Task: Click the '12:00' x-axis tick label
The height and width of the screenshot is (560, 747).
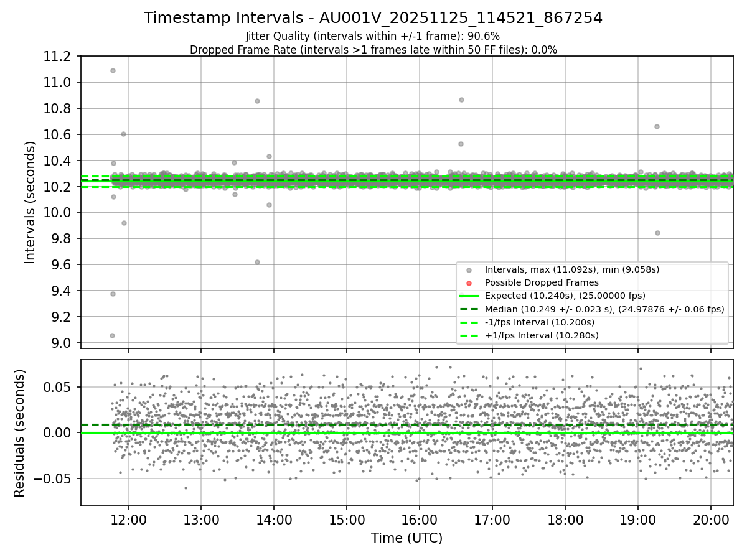Action: 128,520
